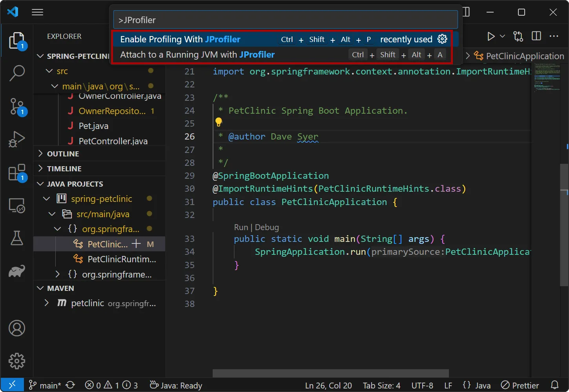
Task: Click PetClinicApplication in the breadcrumb
Action: (525, 56)
